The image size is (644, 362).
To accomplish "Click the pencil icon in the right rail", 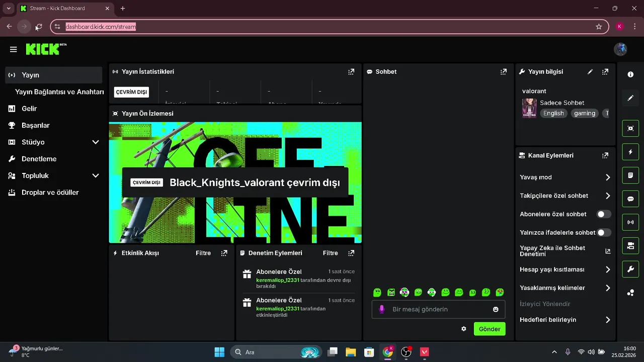I will (x=630, y=98).
